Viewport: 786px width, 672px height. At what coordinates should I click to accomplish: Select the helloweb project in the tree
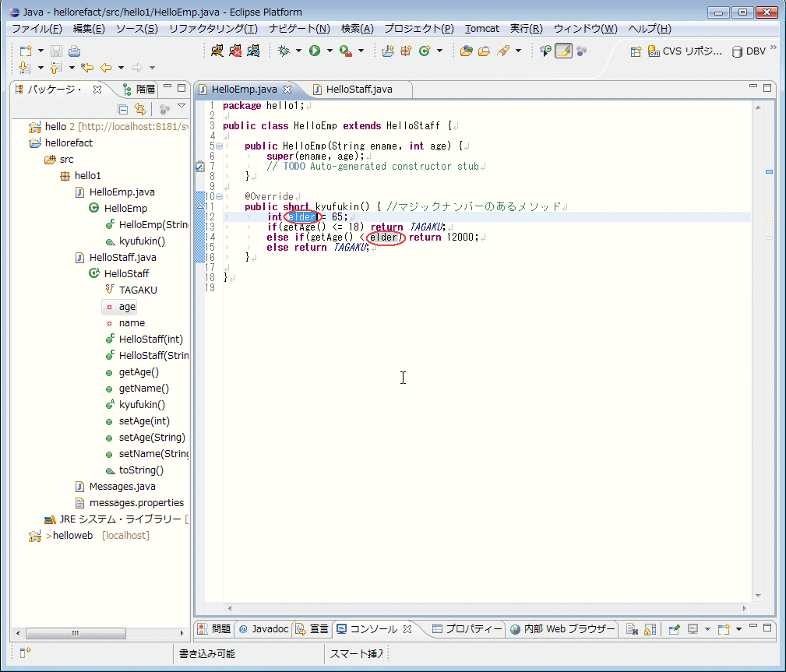pos(90,536)
